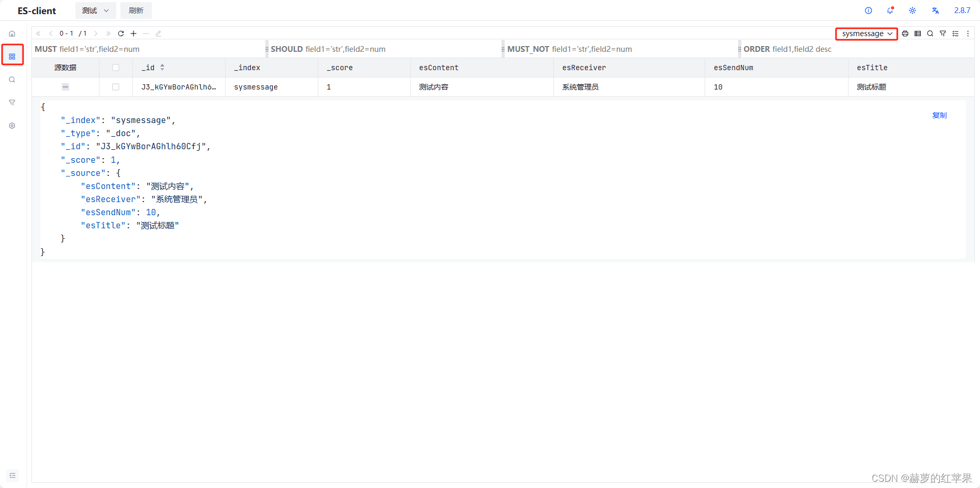Collapse the expanded source data row
The height and width of the screenshot is (488, 980).
tap(65, 87)
